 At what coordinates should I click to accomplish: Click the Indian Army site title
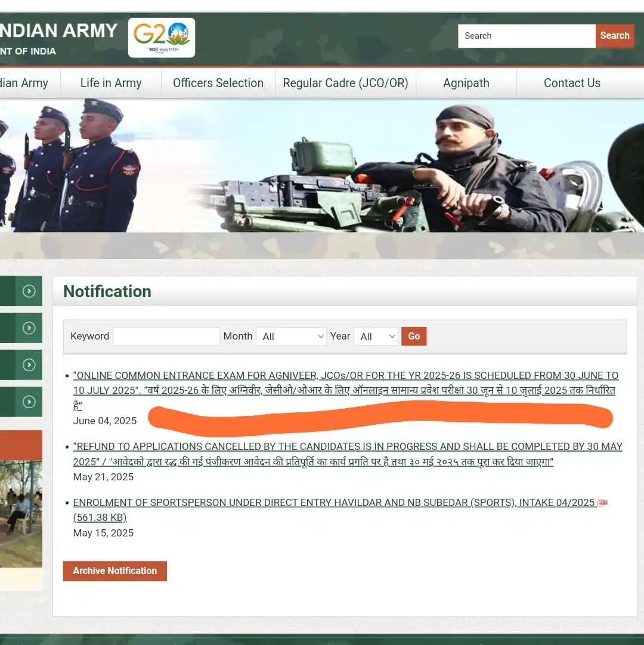pyautogui.click(x=59, y=31)
